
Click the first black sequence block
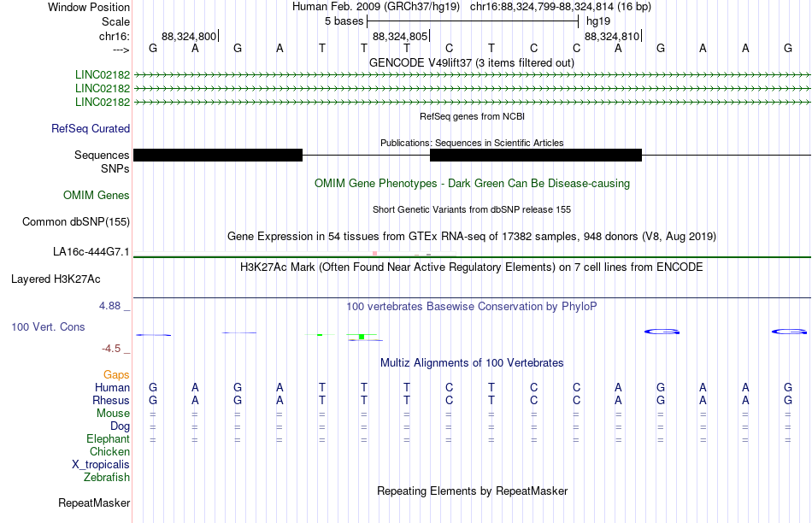coord(218,155)
